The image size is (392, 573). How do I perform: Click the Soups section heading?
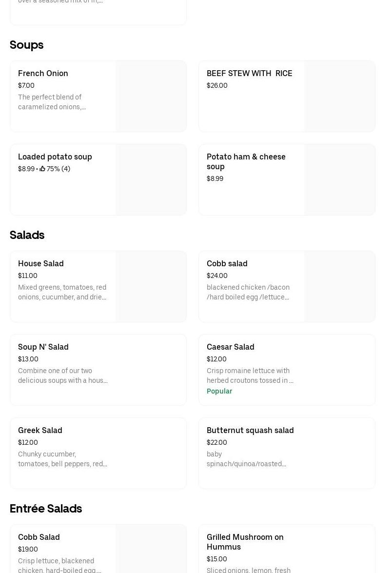(x=26, y=45)
